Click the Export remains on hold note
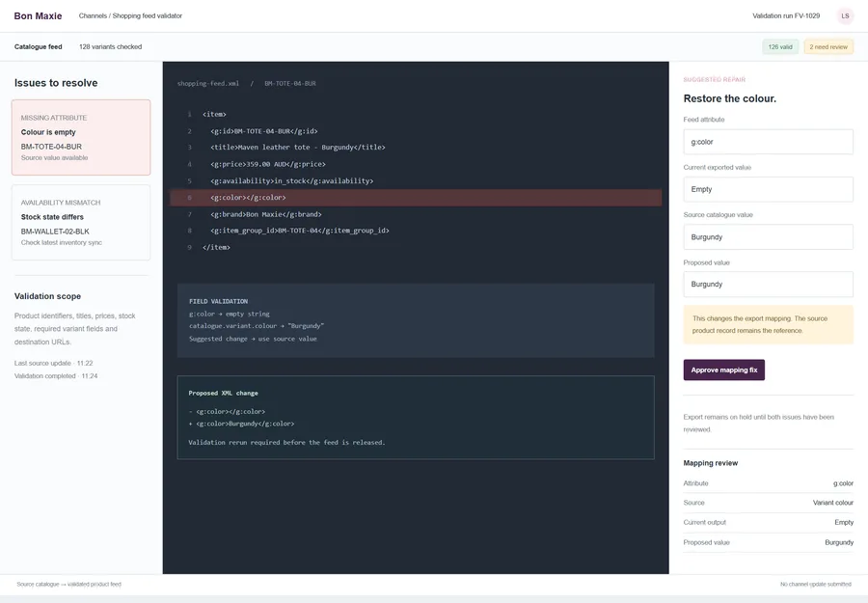868x603 pixels. point(758,423)
